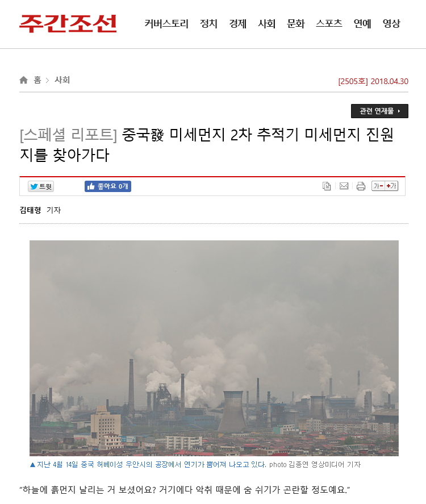Decrease font size with 가- button
The height and width of the screenshot is (504, 426).
378,186
